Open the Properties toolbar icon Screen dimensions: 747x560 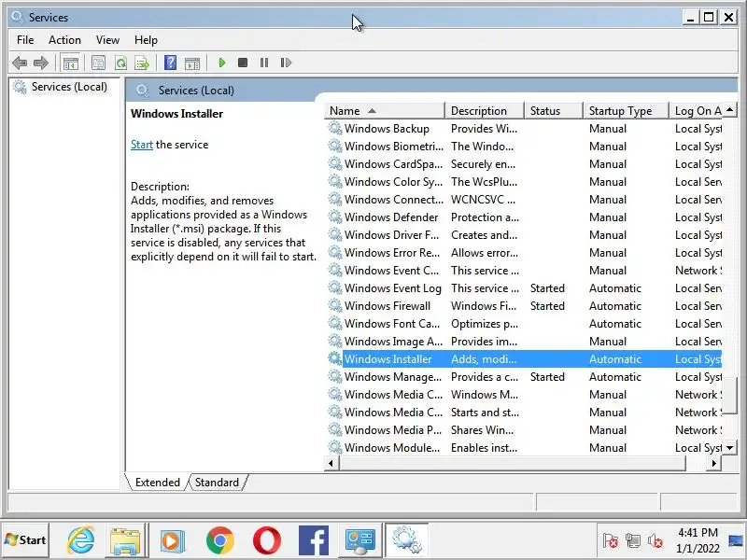click(x=99, y=63)
